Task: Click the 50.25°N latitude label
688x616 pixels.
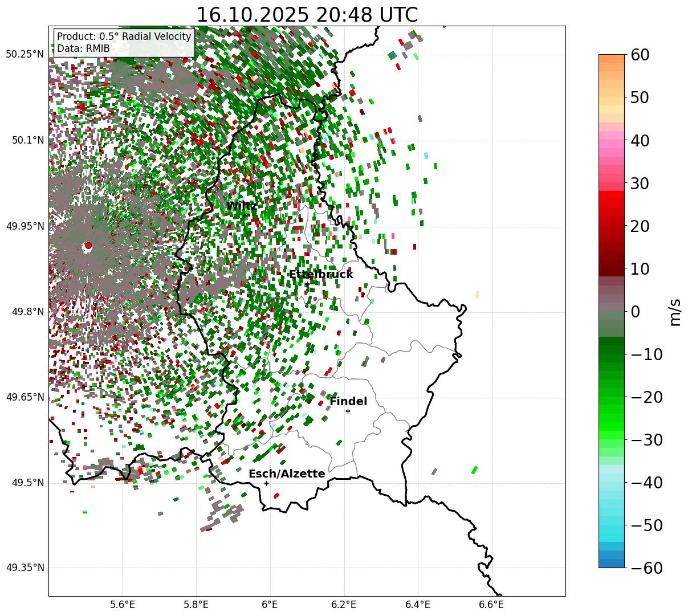Action: [25, 55]
